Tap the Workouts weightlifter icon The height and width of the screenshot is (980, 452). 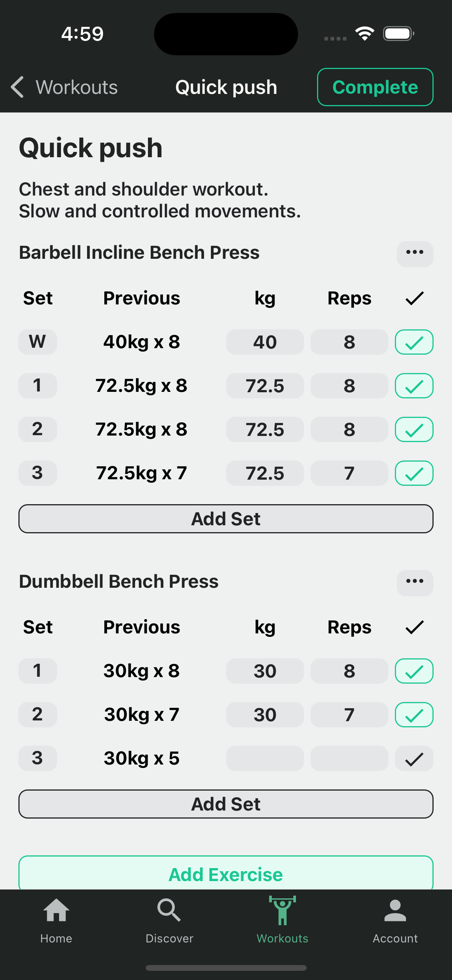282,911
